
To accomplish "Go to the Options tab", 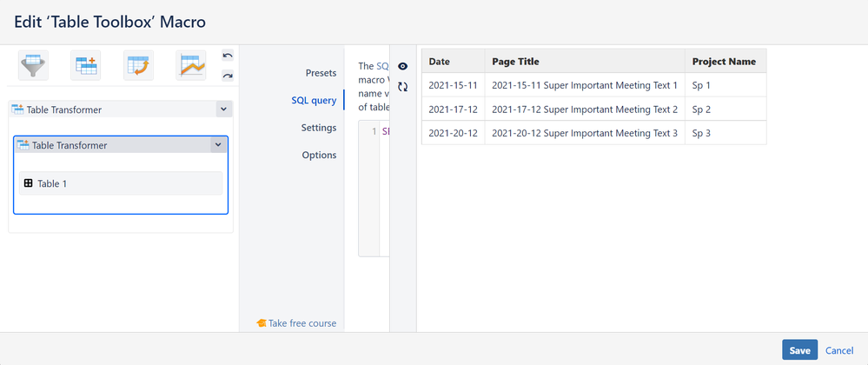I will [x=319, y=155].
